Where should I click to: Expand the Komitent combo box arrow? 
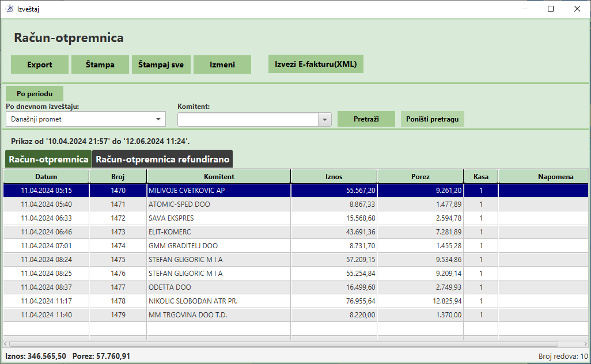(x=325, y=119)
